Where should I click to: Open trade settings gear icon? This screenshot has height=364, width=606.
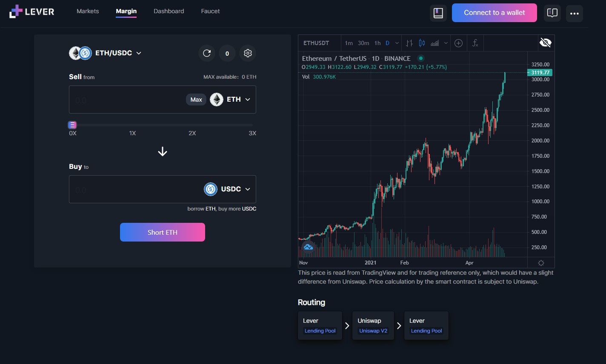248,53
